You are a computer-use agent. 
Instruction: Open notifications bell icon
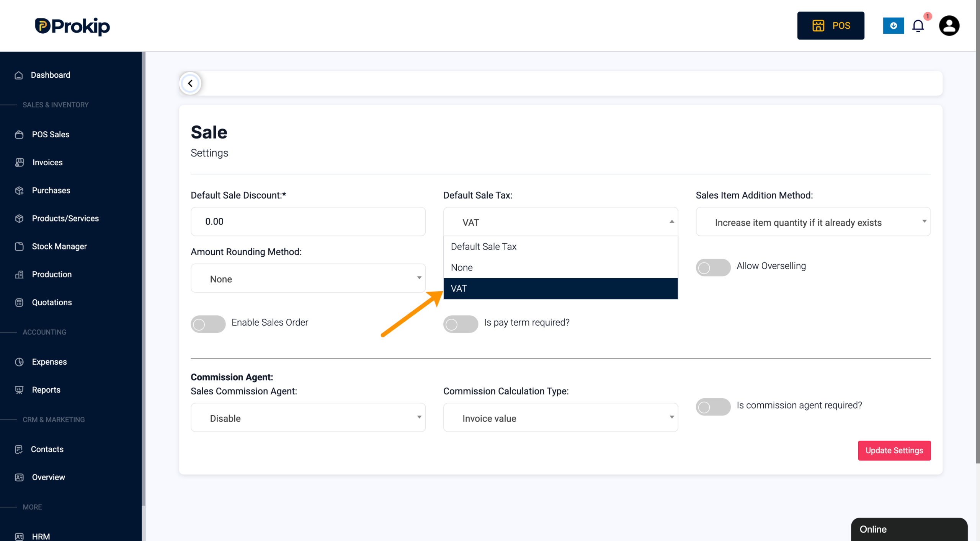[918, 26]
